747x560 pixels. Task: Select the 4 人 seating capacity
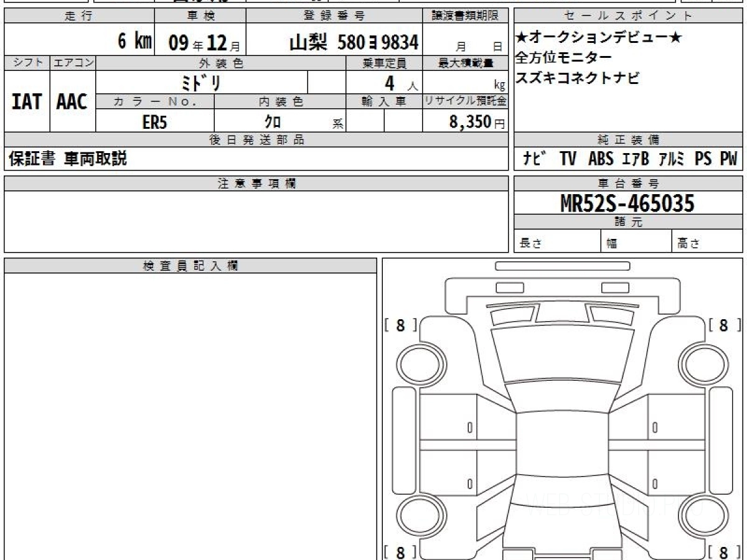pyautogui.click(x=400, y=83)
